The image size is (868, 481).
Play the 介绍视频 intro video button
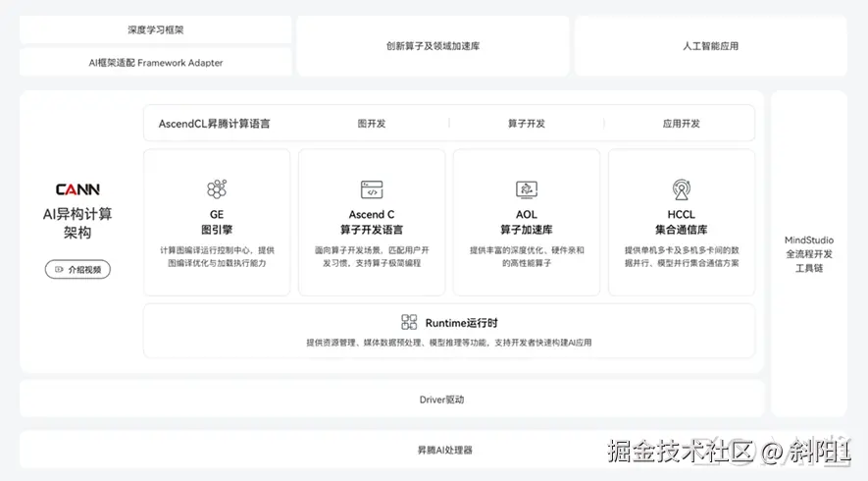tap(77, 269)
